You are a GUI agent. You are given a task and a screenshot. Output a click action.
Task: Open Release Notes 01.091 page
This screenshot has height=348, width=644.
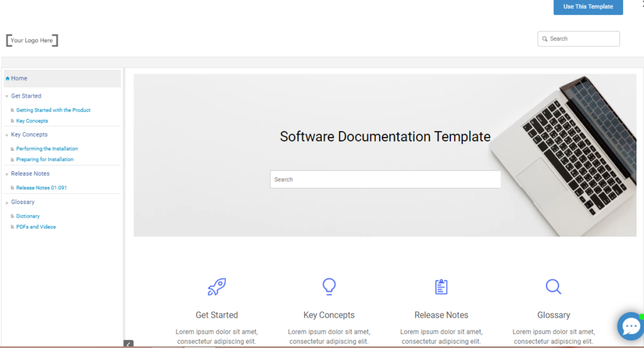42,188
